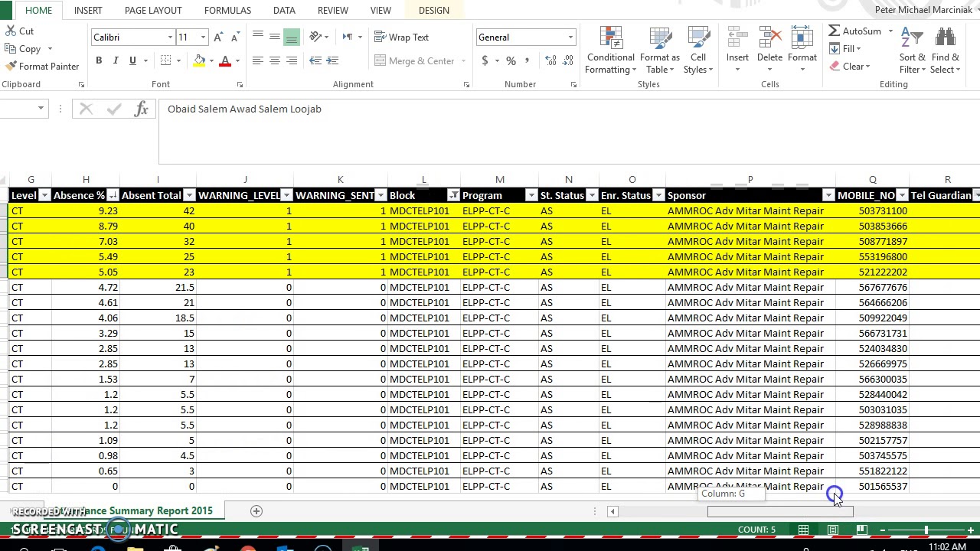
Task: Open the General number format dropdown
Action: point(570,37)
